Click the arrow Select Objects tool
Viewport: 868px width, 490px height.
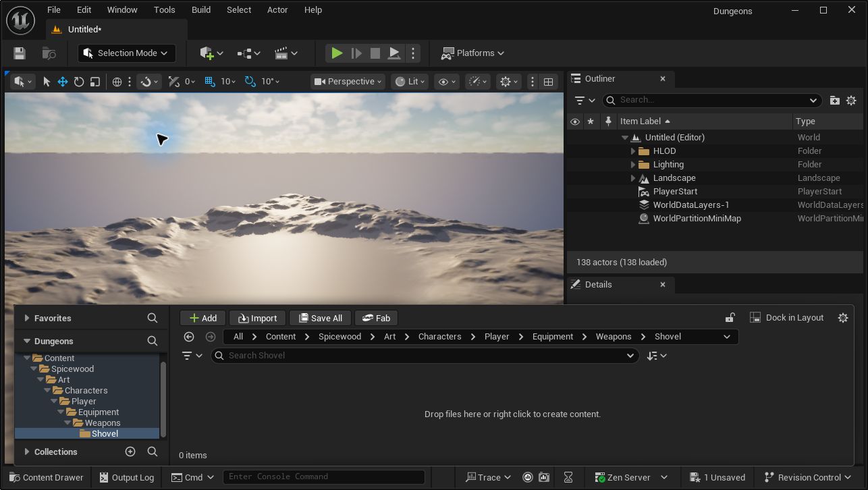coord(47,82)
